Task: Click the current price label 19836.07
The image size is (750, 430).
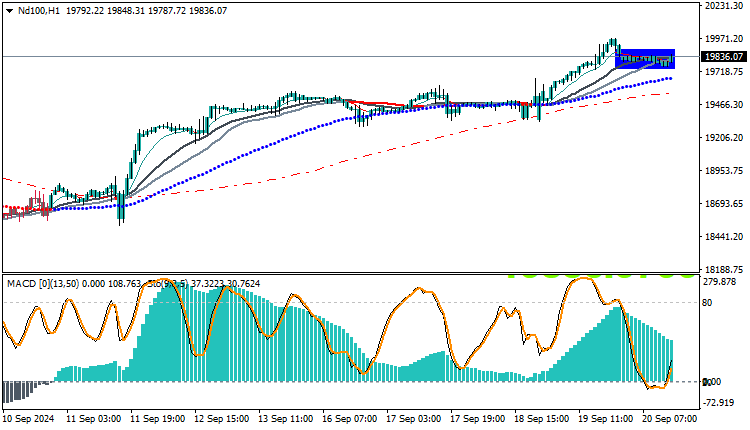Action: [x=725, y=57]
